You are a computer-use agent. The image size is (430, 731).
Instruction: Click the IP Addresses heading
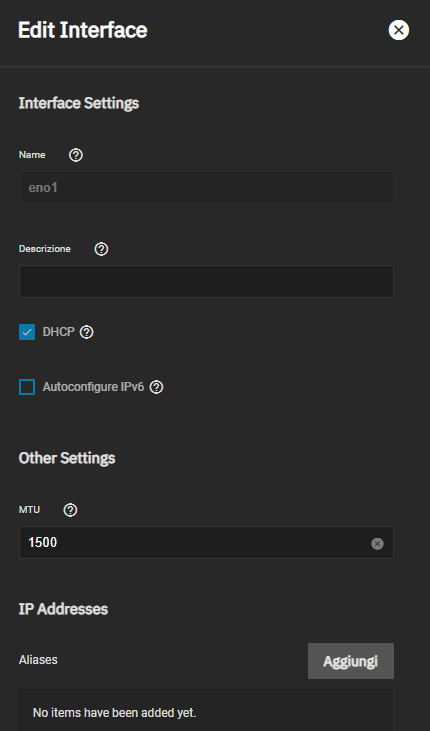click(63, 609)
